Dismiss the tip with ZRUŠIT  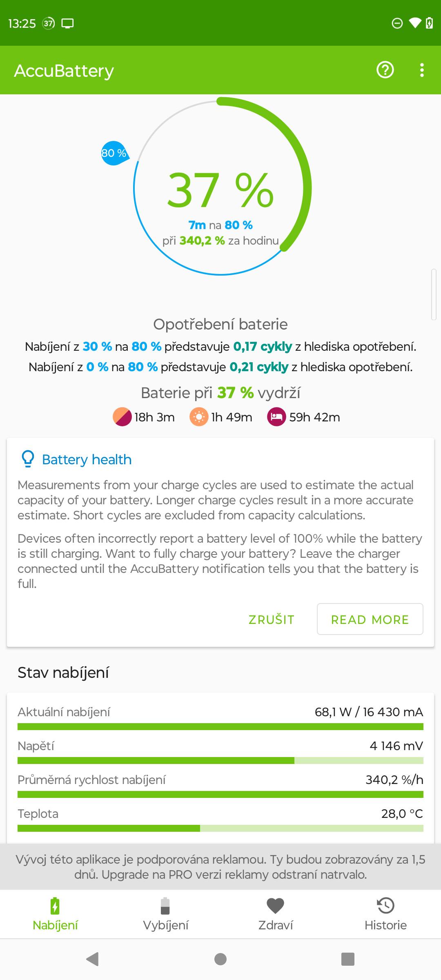(271, 619)
